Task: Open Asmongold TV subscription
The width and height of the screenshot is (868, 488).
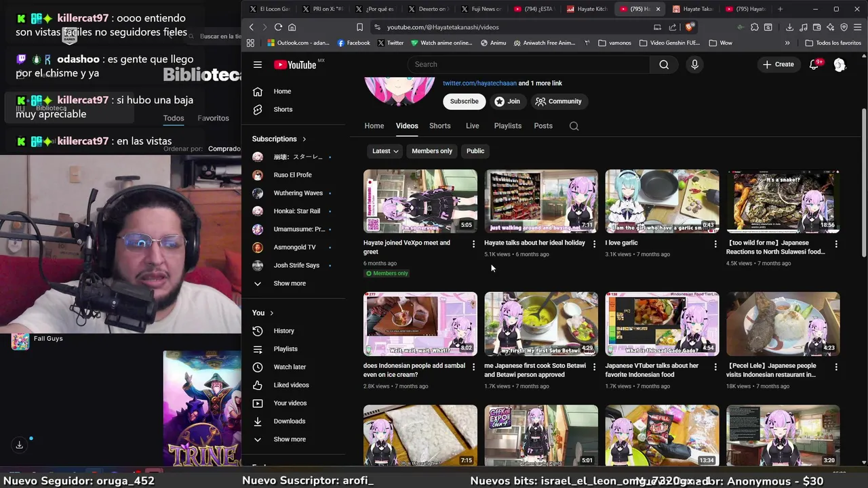Action: (296, 247)
